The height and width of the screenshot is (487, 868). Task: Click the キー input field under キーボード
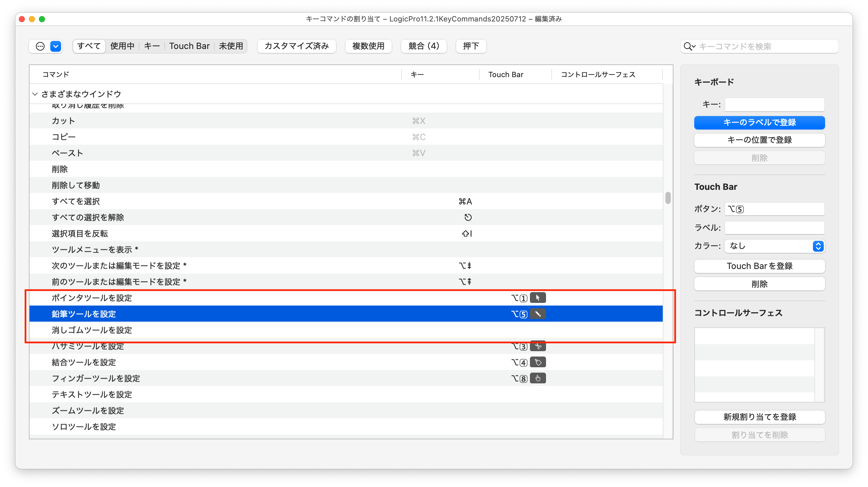[774, 105]
